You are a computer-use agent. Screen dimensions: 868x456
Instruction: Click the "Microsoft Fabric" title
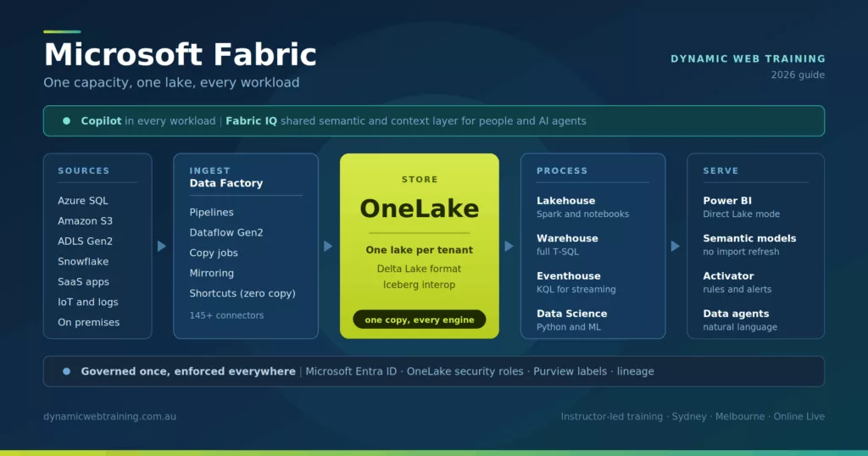(180, 54)
